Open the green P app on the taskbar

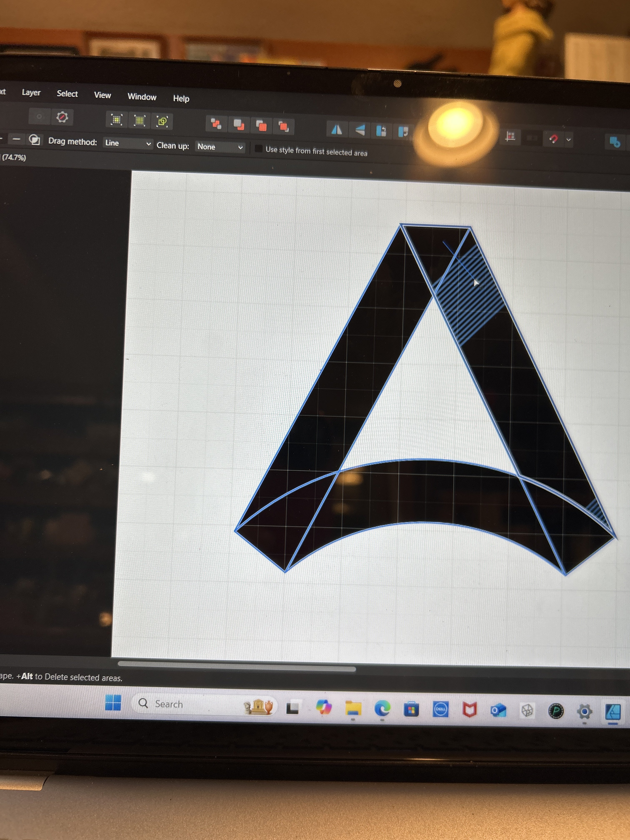pos(556,711)
